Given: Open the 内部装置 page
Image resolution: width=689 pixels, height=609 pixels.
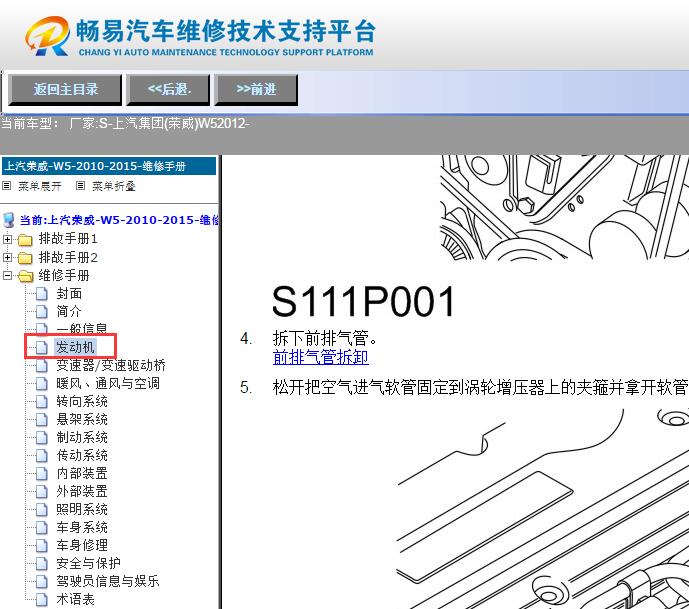Looking at the screenshot, I should [82, 474].
